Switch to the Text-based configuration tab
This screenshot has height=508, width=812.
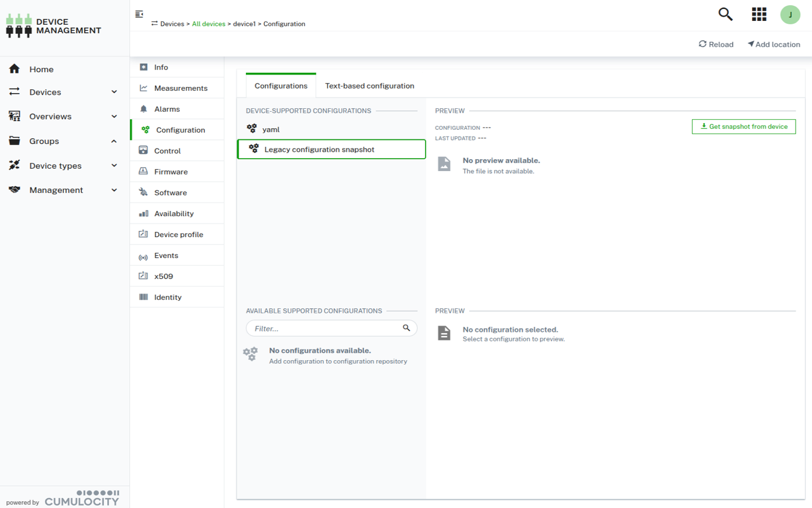[x=369, y=85]
